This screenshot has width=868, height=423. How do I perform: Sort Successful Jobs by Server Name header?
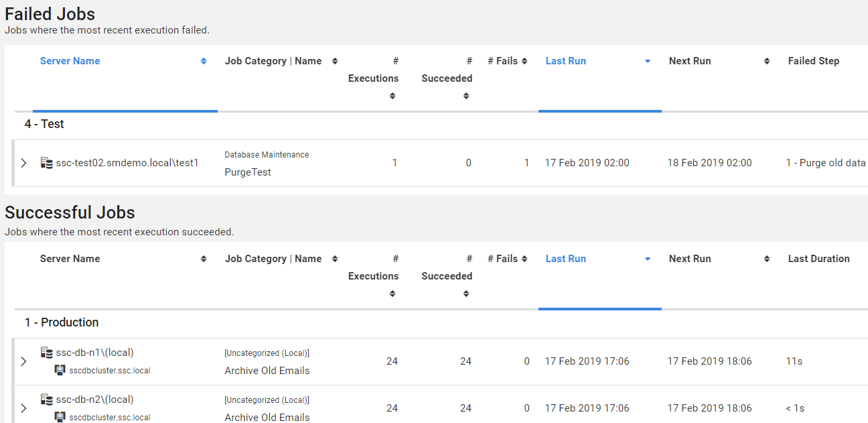pyautogui.click(x=70, y=259)
